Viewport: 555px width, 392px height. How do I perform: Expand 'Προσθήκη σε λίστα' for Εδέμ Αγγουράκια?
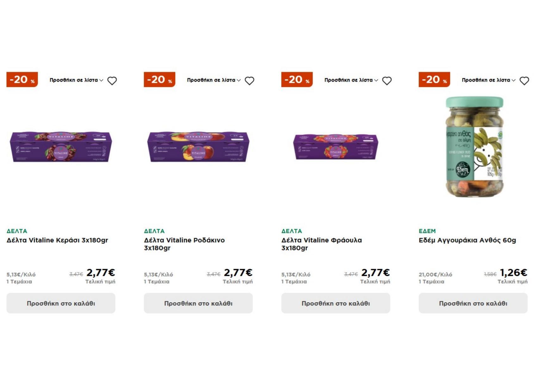(489, 80)
